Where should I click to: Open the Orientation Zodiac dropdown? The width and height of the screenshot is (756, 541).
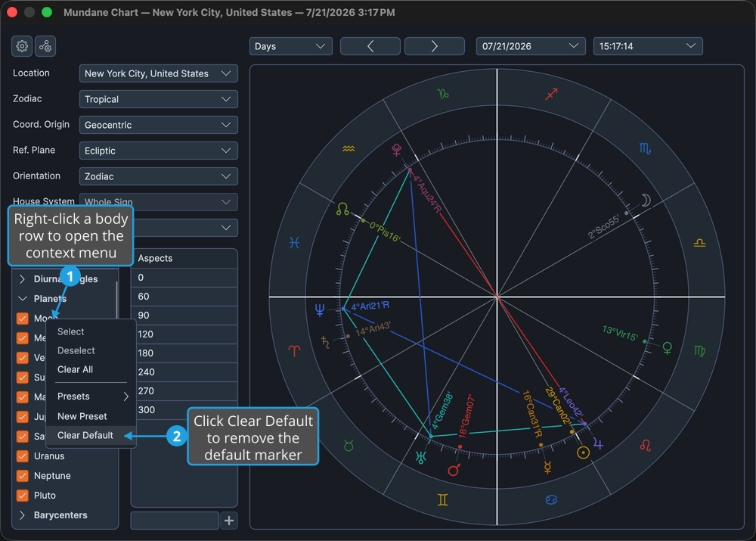click(x=158, y=176)
